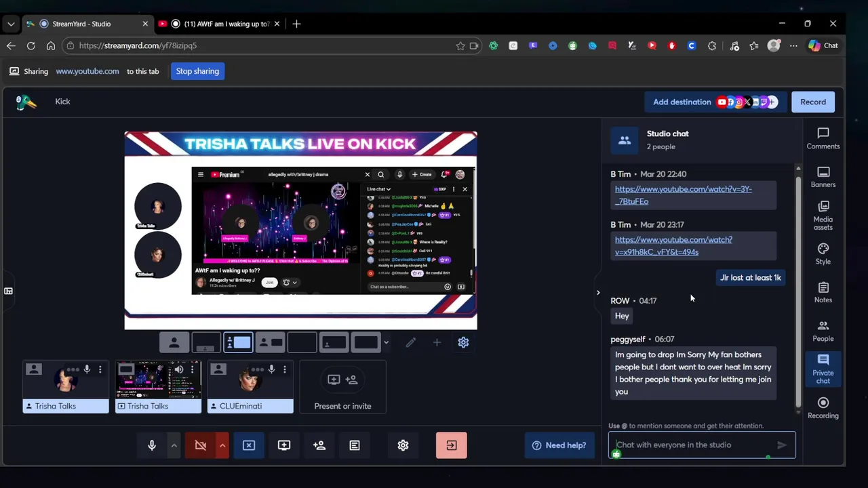Click Need help? button
This screenshot has height=488, width=868.
tap(559, 445)
